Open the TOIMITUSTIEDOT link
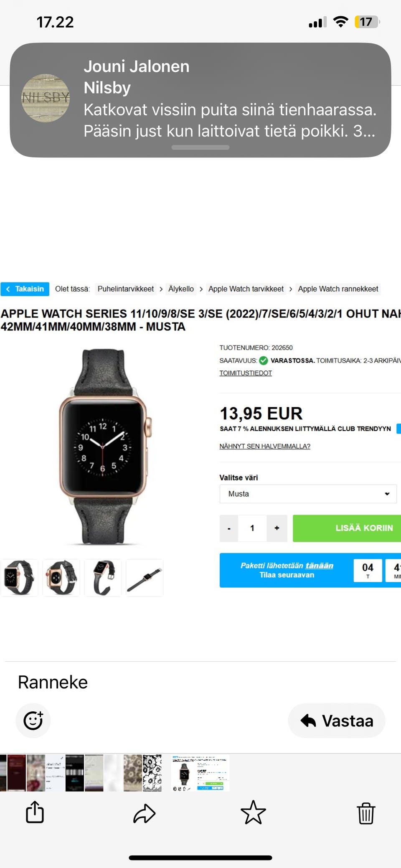 [x=246, y=373]
